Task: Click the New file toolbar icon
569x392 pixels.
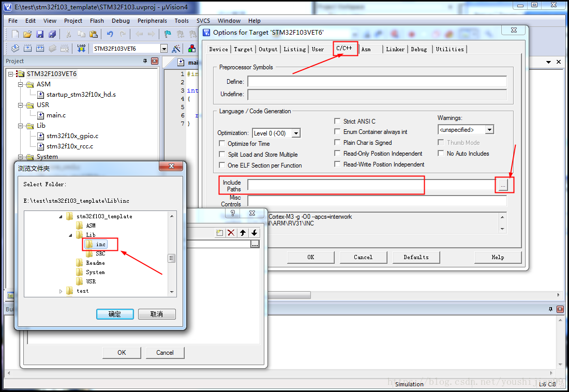Action: [15, 34]
